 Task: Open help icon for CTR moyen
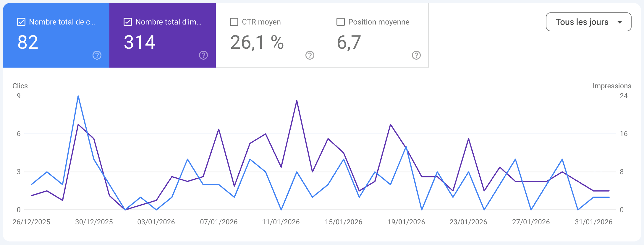[310, 55]
